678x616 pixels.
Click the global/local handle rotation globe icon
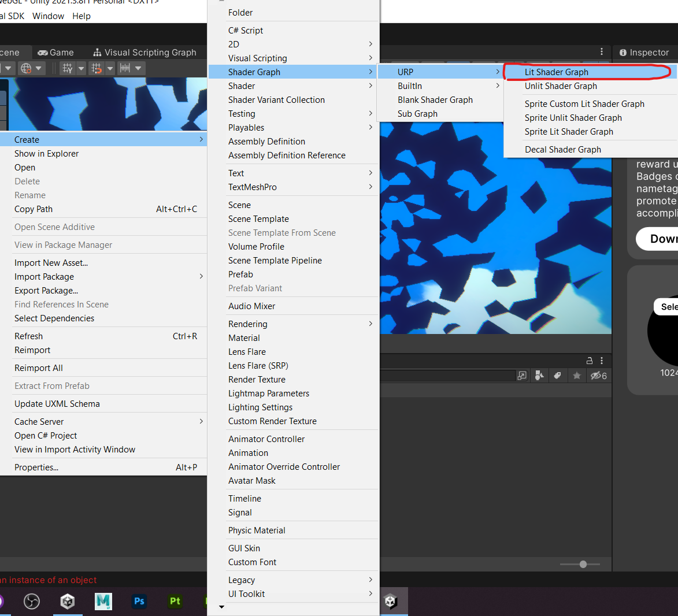point(26,68)
